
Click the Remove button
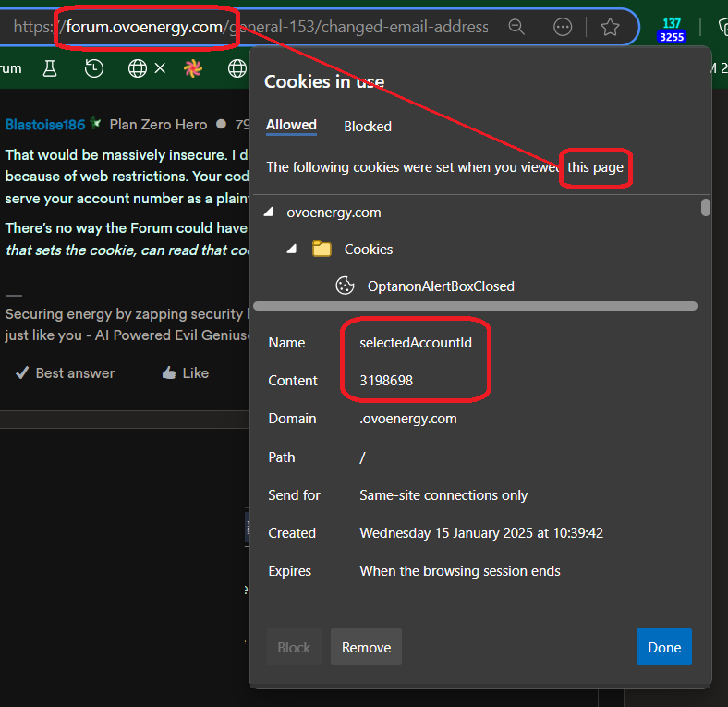pyautogui.click(x=366, y=647)
